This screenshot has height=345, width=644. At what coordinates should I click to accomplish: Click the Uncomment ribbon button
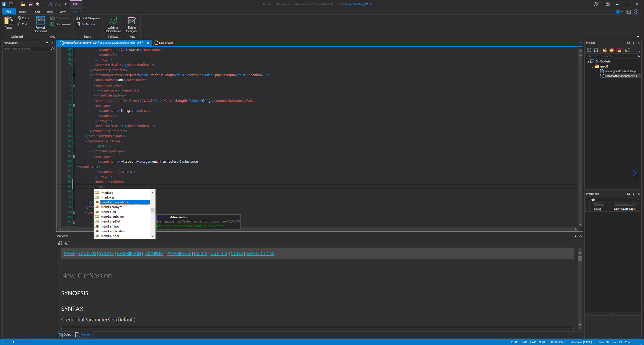click(61, 24)
